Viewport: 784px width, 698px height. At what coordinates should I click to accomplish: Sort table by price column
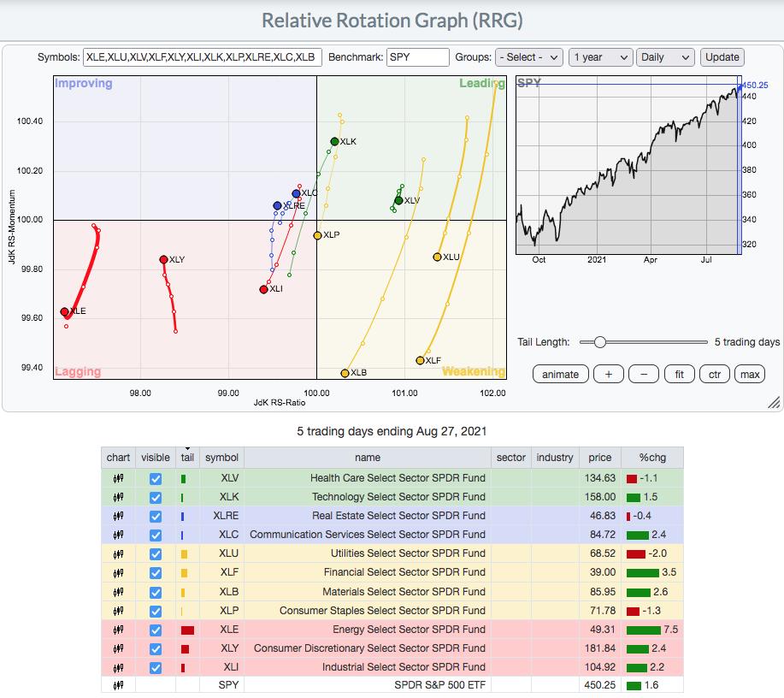click(x=599, y=458)
